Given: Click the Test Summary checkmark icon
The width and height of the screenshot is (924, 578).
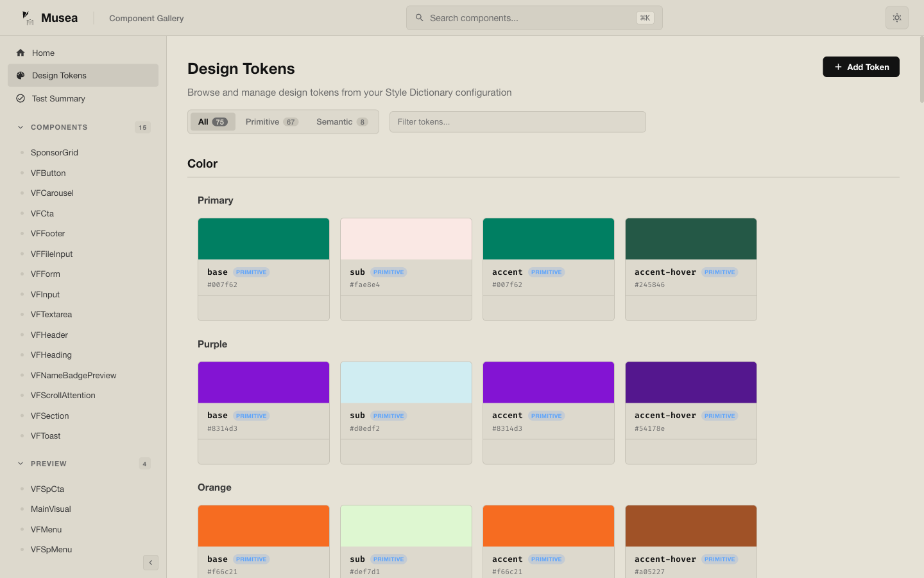Looking at the screenshot, I should (x=19, y=98).
